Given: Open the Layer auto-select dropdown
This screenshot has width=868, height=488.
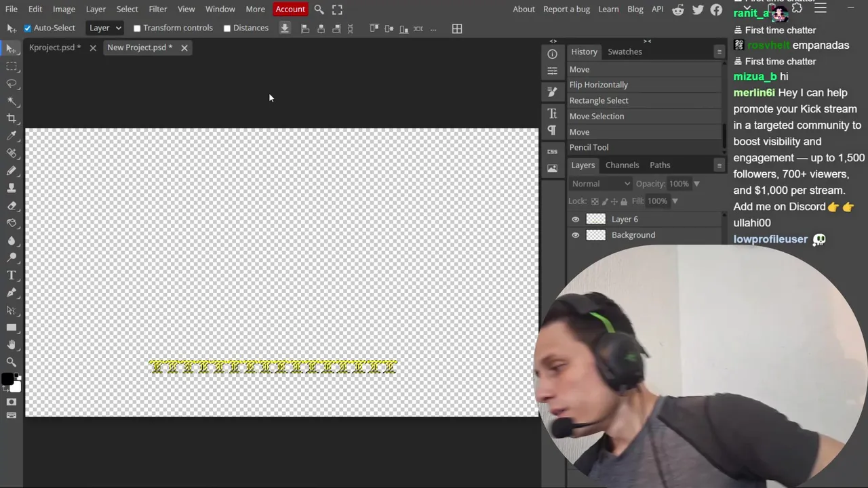Looking at the screenshot, I should [x=105, y=28].
